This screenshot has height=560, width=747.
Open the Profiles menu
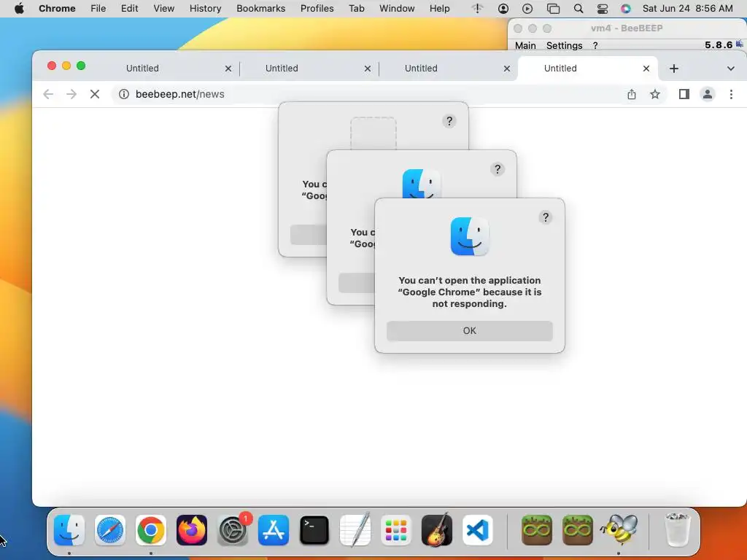317,9
